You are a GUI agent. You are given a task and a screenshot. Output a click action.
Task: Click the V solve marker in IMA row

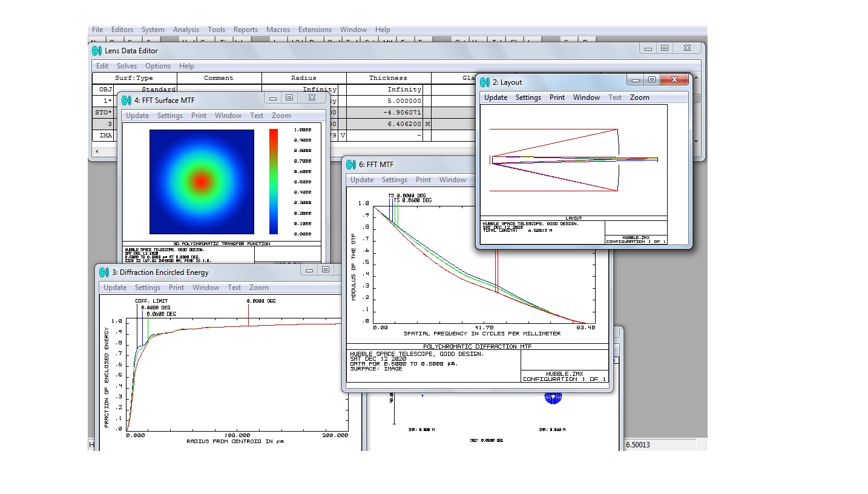point(343,136)
